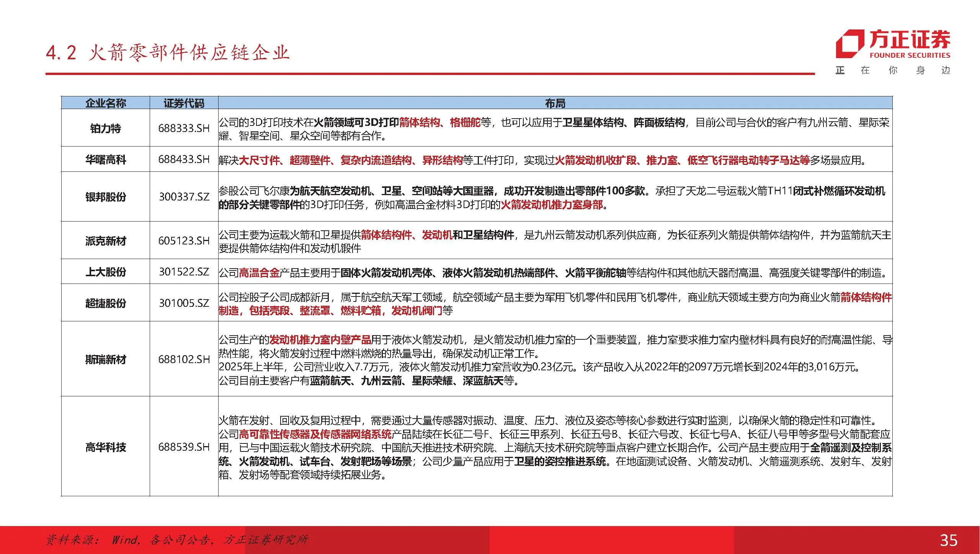
Task: Select the 企业名称 column header
Action: click(x=105, y=103)
